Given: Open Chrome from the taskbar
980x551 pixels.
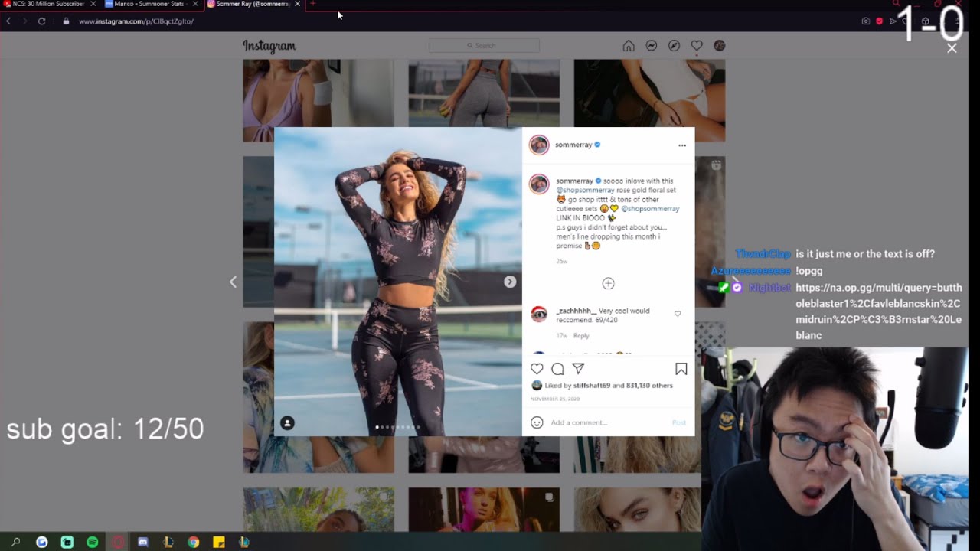Looking at the screenshot, I should pos(194,542).
